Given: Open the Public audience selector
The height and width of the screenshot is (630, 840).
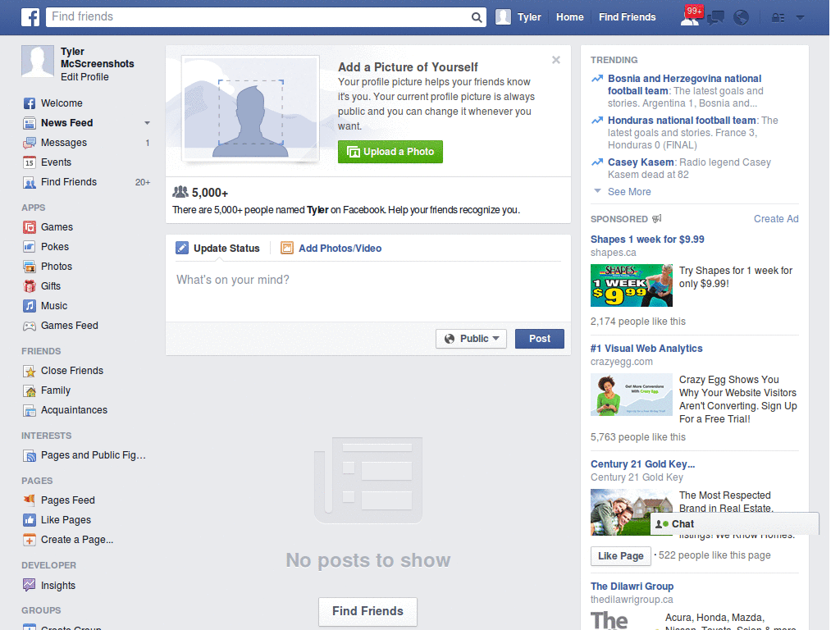Looking at the screenshot, I should click(472, 339).
